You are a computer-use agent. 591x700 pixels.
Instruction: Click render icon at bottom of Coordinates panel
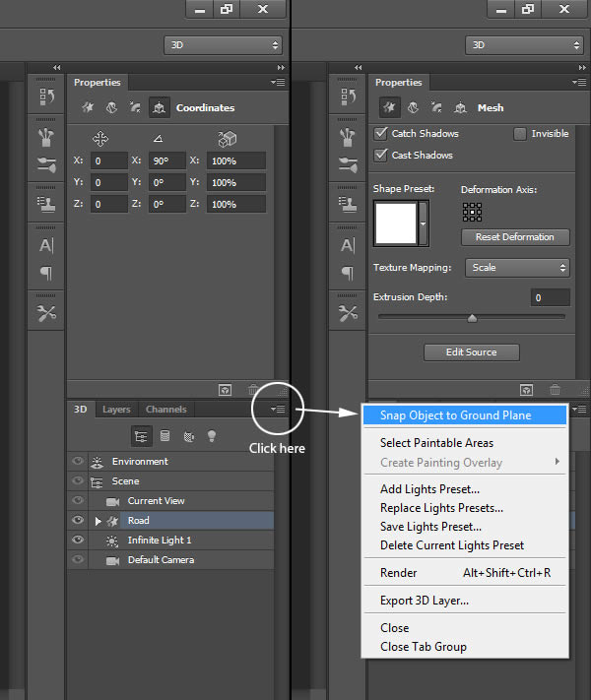click(x=226, y=390)
